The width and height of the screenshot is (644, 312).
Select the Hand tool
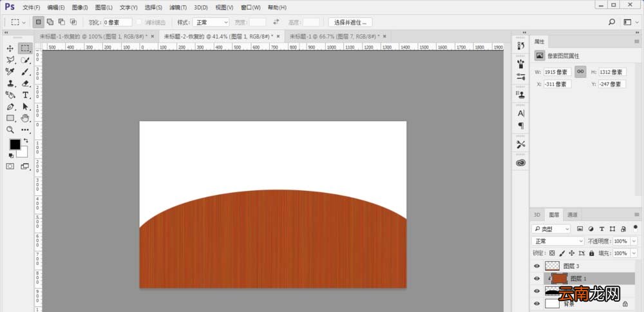pyautogui.click(x=26, y=119)
